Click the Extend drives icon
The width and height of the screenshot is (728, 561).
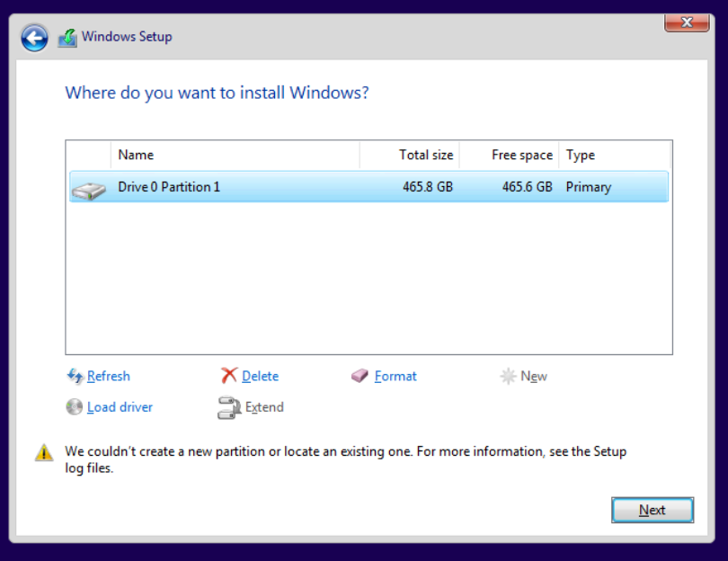click(229, 408)
